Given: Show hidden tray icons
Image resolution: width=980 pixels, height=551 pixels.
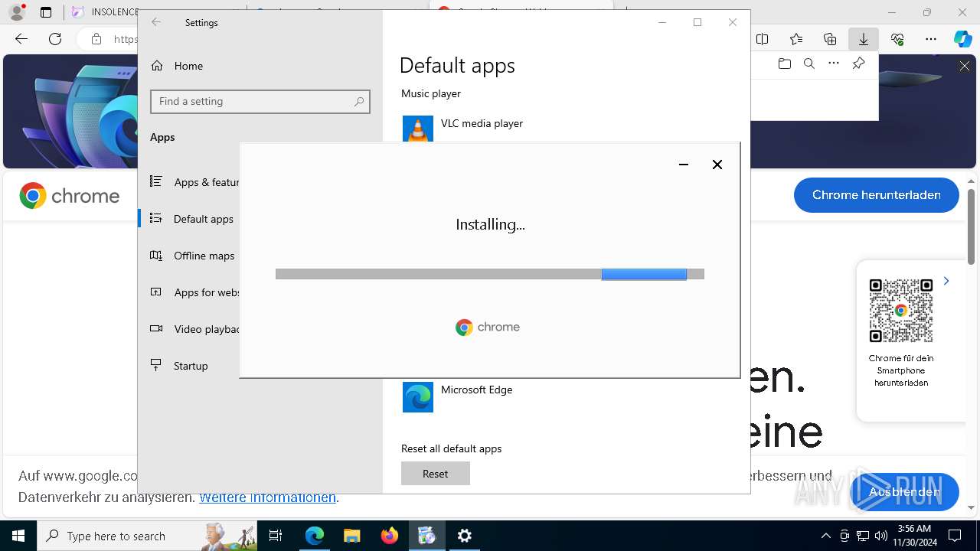Looking at the screenshot, I should click(x=825, y=536).
